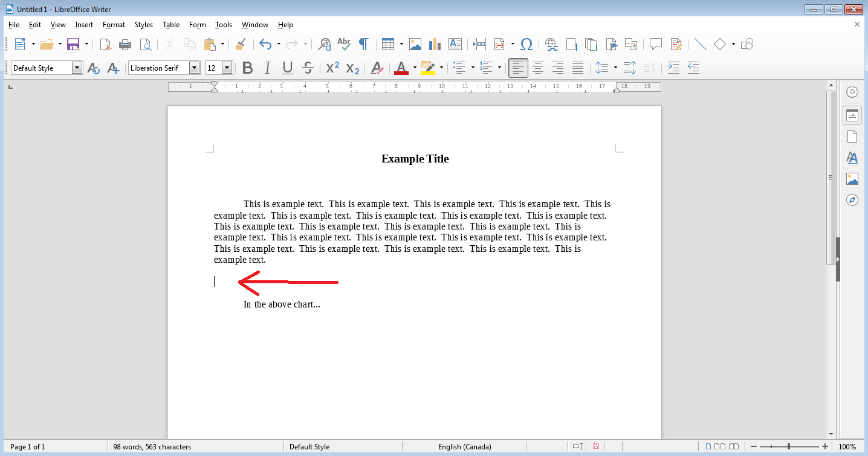Toggle Italic formatting
Image resolution: width=868 pixels, height=456 pixels.
pyautogui.click(x=267, y=68)
